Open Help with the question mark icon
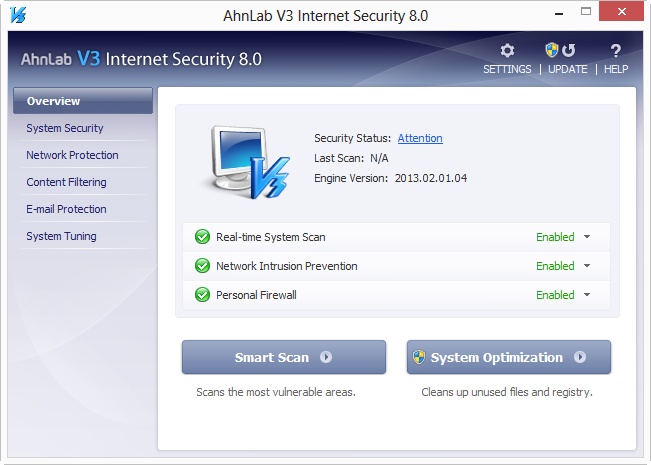Image resolution: width=651 pixels, height=465 pixels. (616, 51)
